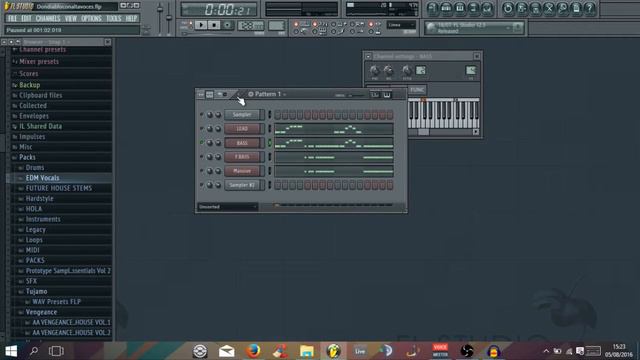This screenshot has height=360, width=640.
Task: Click the news panel FL Studio 12.3 Released
Action: (x=473, y=28)
